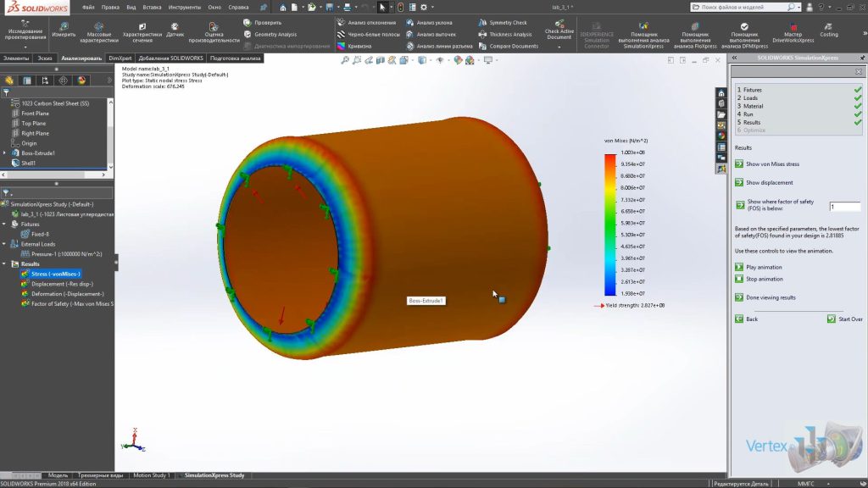The height and width of the screenshot is (488, 868).
Task: Switch to the Модель bottom tab
Action: pos(58,475)
